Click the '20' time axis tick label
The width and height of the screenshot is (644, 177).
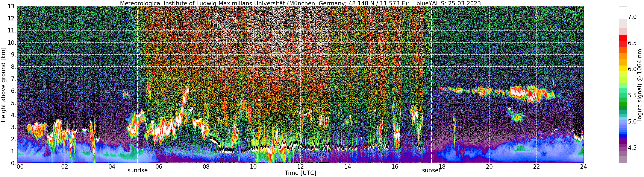point(489,166)
